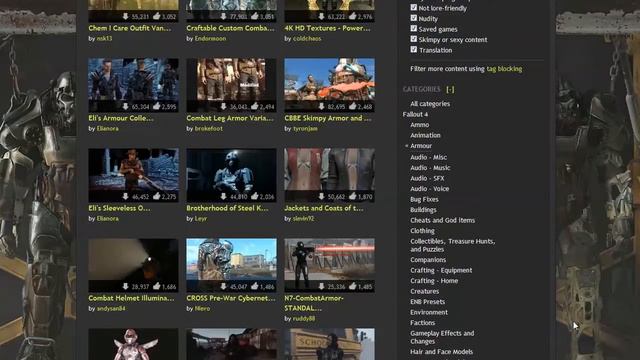Click N7-CombatArmor thumbnail
Image resolution: width=640 pixels, height=360 pixels.
click(329, 265)
